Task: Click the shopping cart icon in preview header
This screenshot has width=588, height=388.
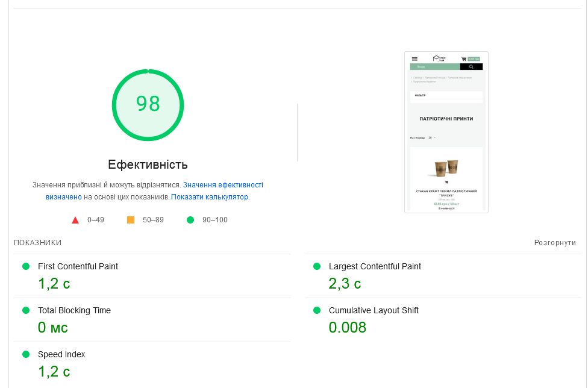Action: [464, 59]
